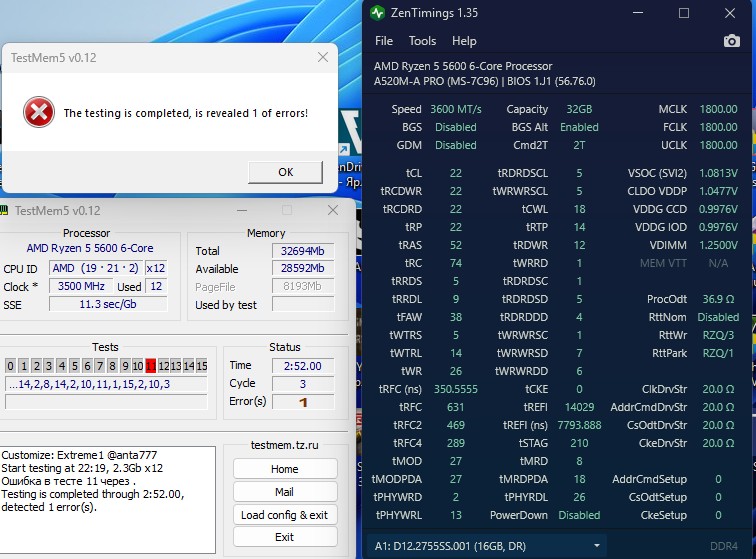This screenshot has width=756, height=559.
Task: Click the tSTAG value 210
Action: click(579, 443)
